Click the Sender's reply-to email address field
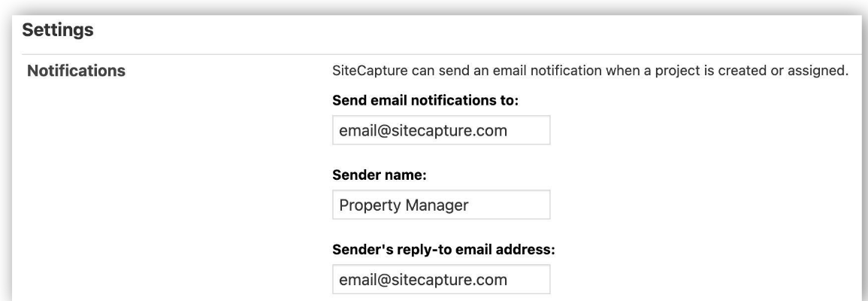868x301 pixels. tap(441, 280)
